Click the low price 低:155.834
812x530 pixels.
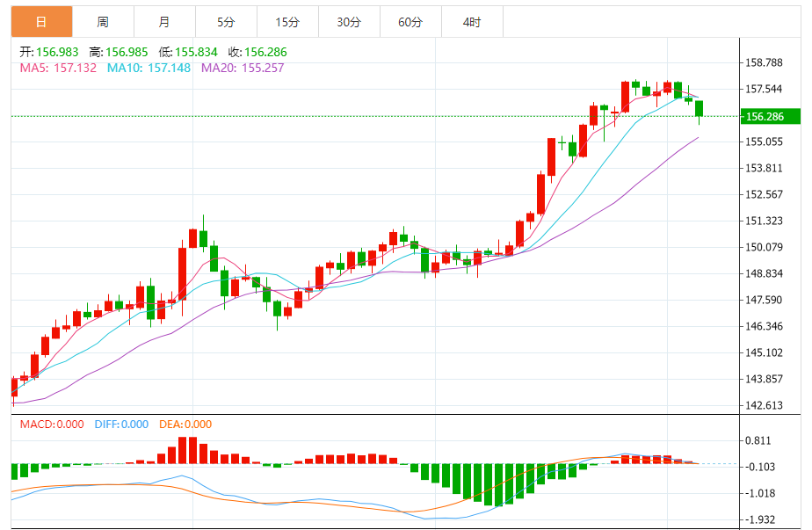(188, 52)
